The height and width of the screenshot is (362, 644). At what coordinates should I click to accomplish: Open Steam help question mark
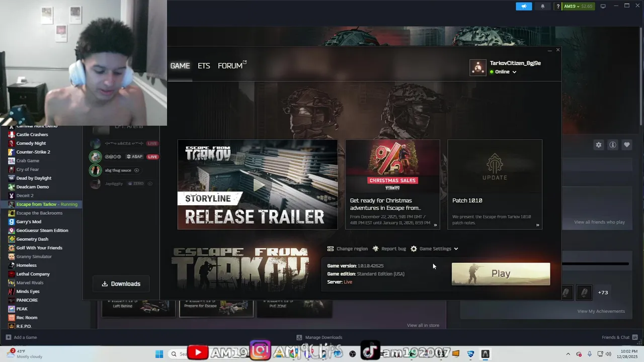tap(558, 6)
